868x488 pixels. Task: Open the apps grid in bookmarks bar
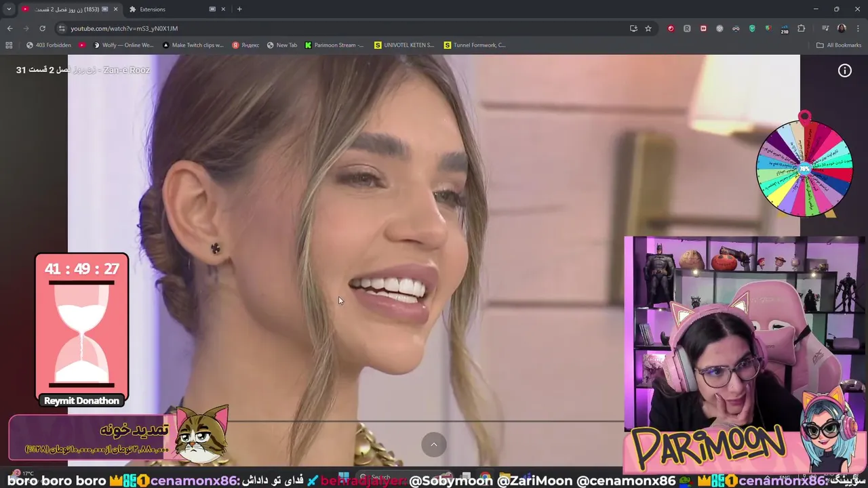point(9,45)
